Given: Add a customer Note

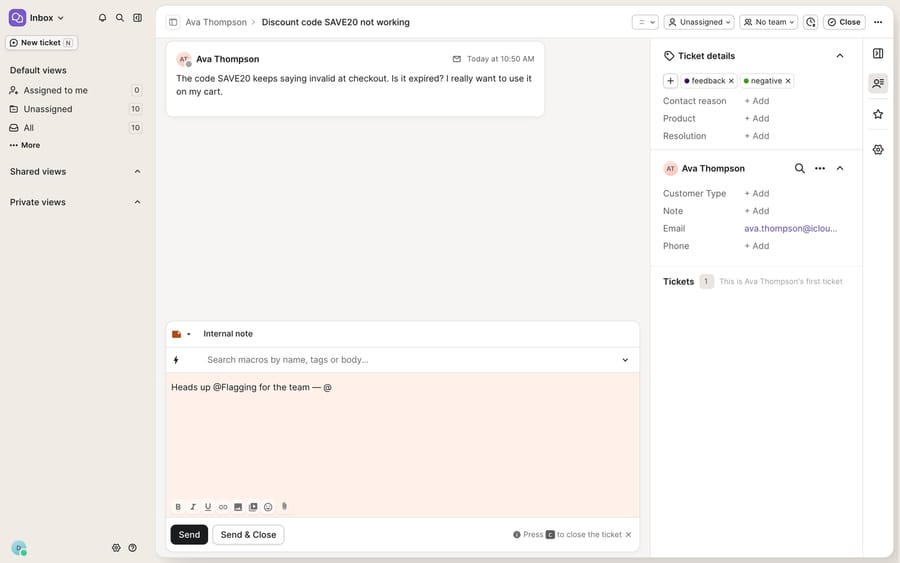Looking at the screenshot, I should click(x=757, y=211).
